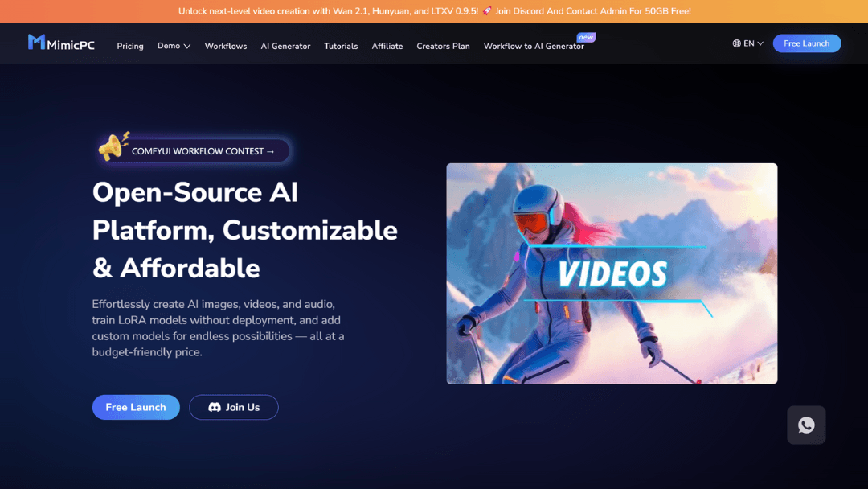The height and width of the screenshot is (489, 868).
Task: Visit the Affiliate page
Action: tap(387, 46)
